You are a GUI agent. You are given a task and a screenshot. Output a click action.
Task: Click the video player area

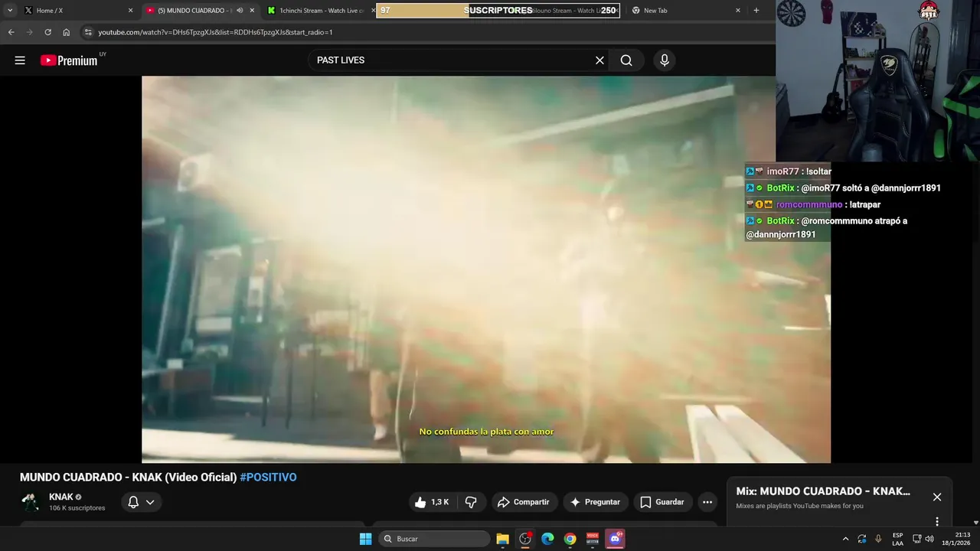486,269
